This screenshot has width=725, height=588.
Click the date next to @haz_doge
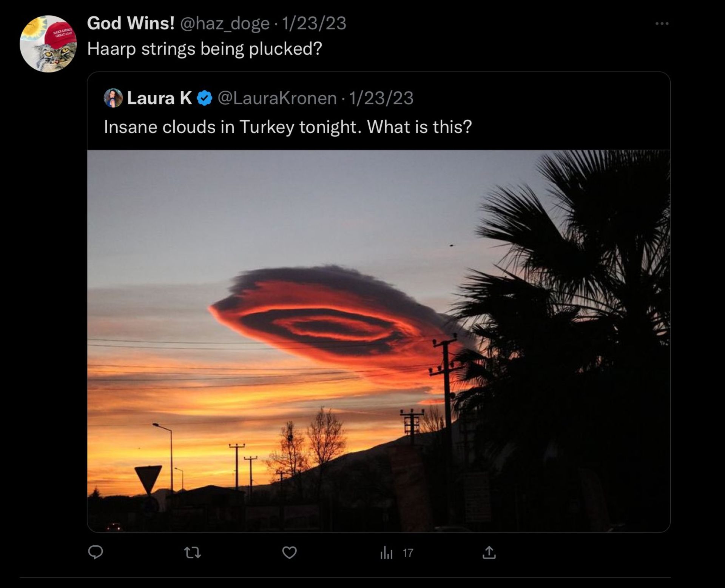[314, 23]
